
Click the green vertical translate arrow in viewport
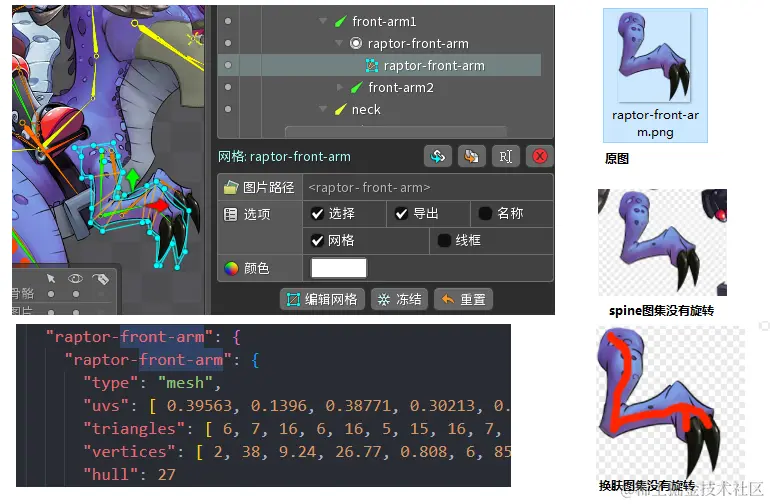click(133, 179)
